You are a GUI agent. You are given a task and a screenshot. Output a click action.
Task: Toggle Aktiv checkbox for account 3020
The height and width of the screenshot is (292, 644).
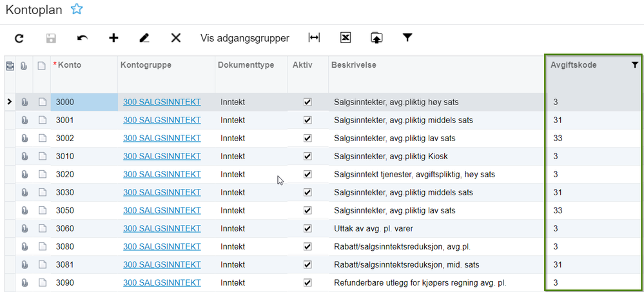point(307,174)
